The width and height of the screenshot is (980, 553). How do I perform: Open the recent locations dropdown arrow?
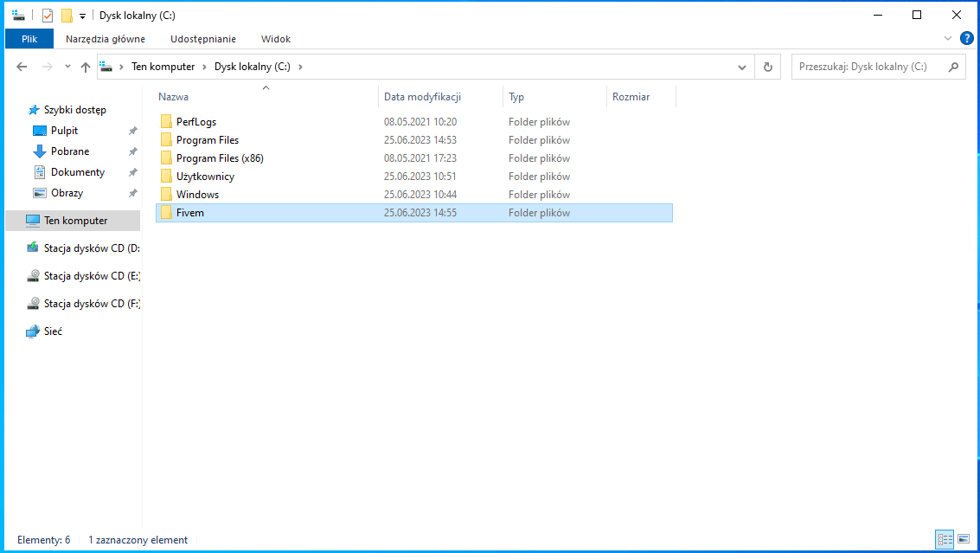pos(67,67)
